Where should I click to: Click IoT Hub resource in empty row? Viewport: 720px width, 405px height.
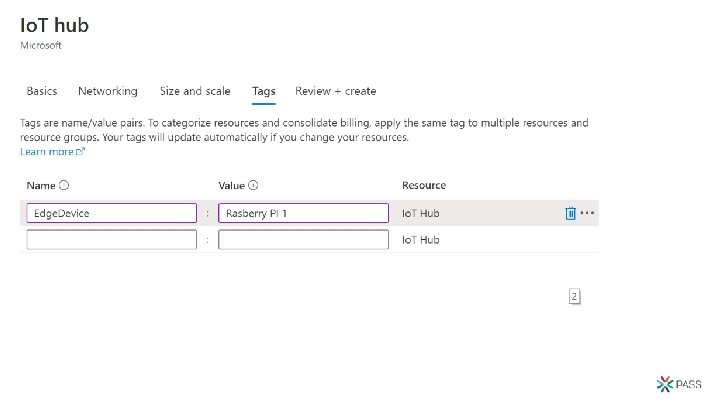pos(420,240)
